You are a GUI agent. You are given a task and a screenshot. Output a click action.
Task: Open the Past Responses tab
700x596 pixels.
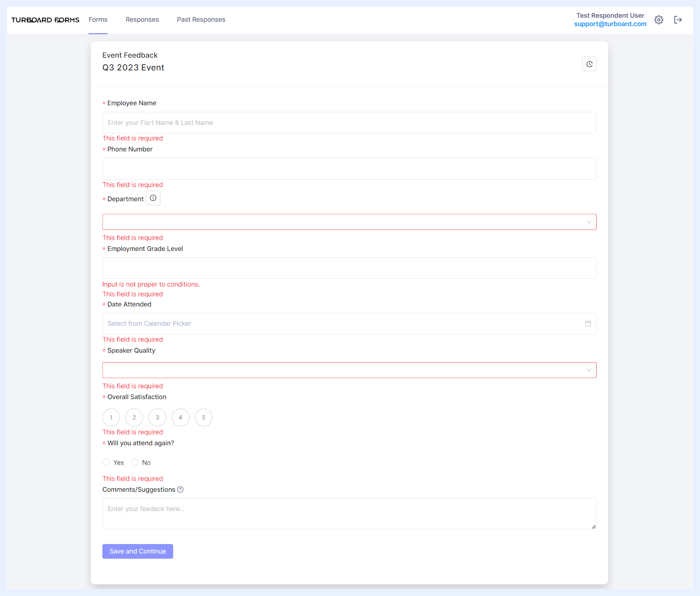click(201, 20)
